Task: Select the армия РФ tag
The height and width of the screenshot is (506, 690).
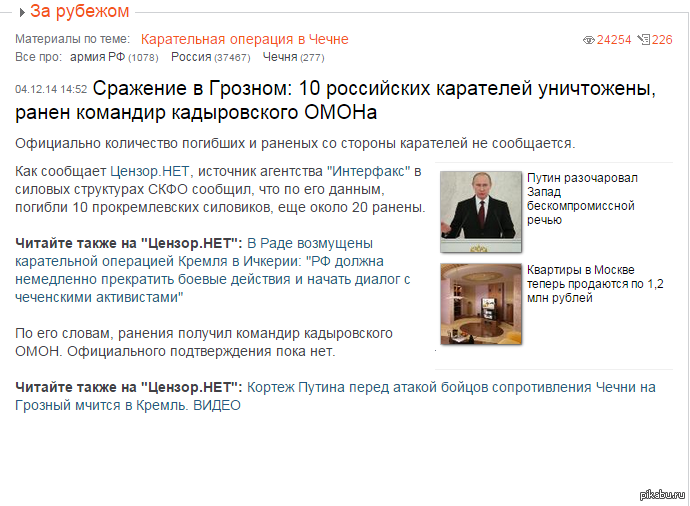Action: [x=97, y=57]
